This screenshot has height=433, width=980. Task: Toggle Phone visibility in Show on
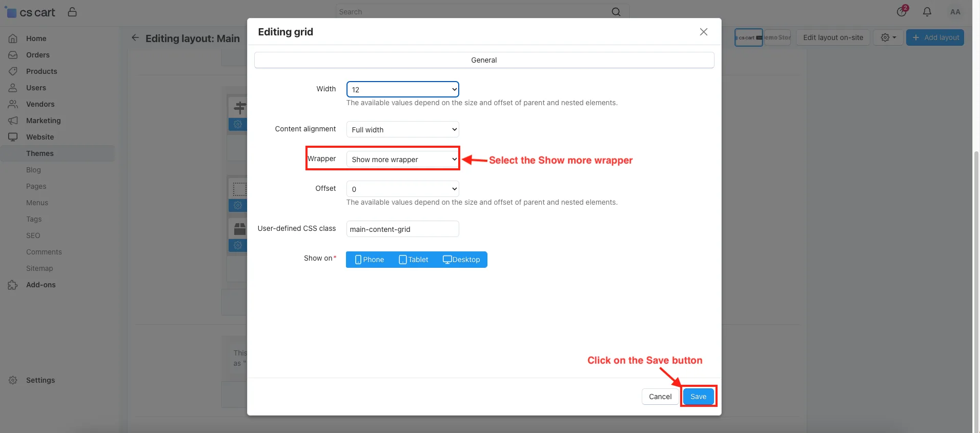click(x=369, y=260)
